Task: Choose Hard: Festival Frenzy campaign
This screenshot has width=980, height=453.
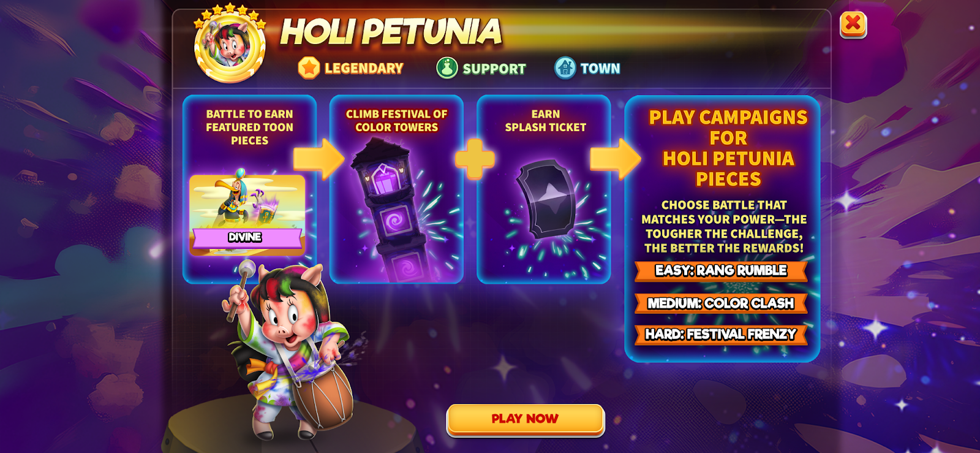Action: coord(721,334)
